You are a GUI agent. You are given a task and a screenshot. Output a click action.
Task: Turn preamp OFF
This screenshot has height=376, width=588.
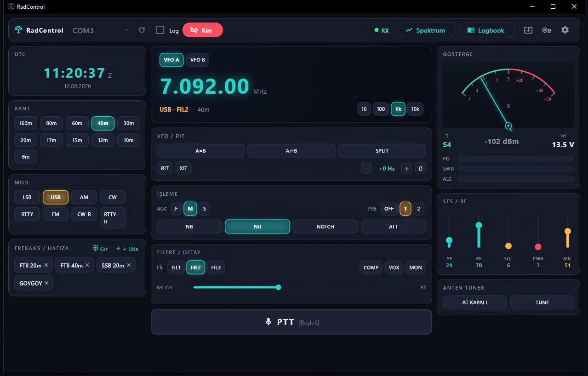click(x=389, y=209)
